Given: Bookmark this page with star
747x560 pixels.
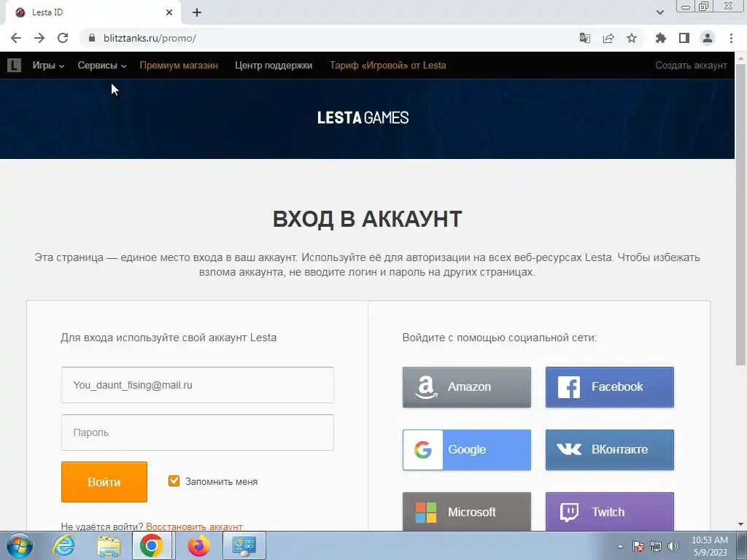Looking at the screenshot, I should pos(632,38).
